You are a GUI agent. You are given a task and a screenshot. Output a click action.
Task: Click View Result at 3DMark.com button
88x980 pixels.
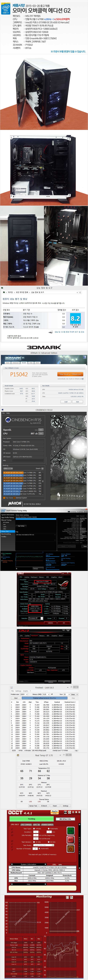(70, 374)
